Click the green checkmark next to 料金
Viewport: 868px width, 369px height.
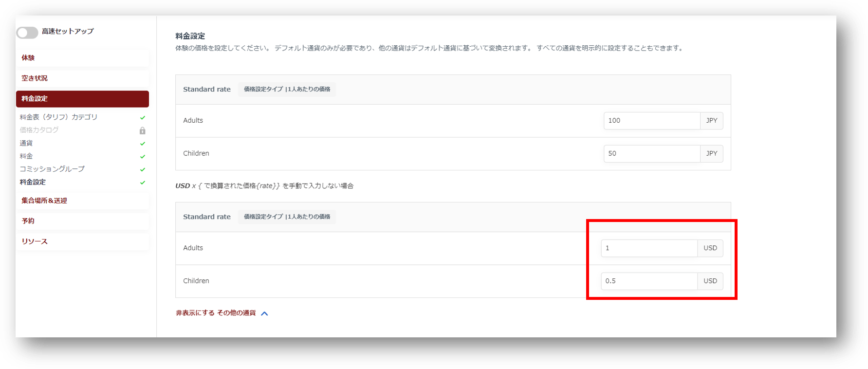(143, 157)
